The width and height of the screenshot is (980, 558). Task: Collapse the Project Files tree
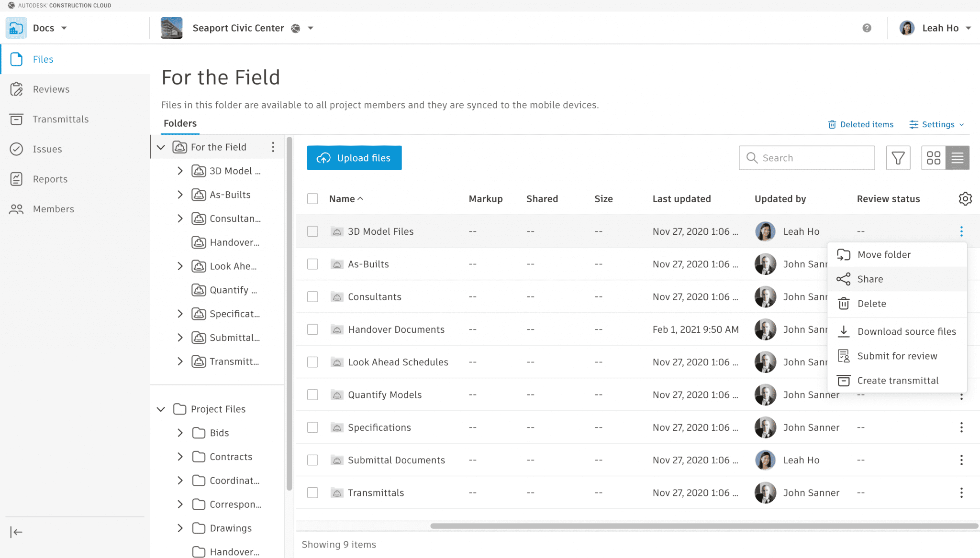(161, 409)
